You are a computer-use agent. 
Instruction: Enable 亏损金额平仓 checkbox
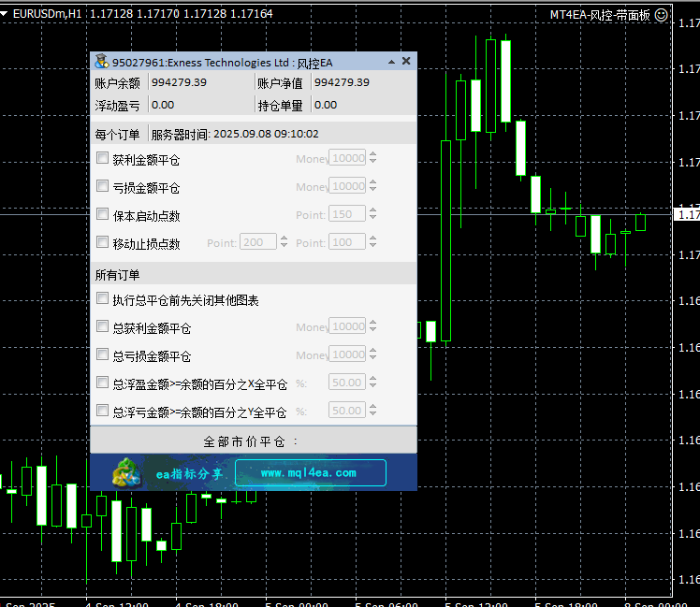(x=103, y=187)
